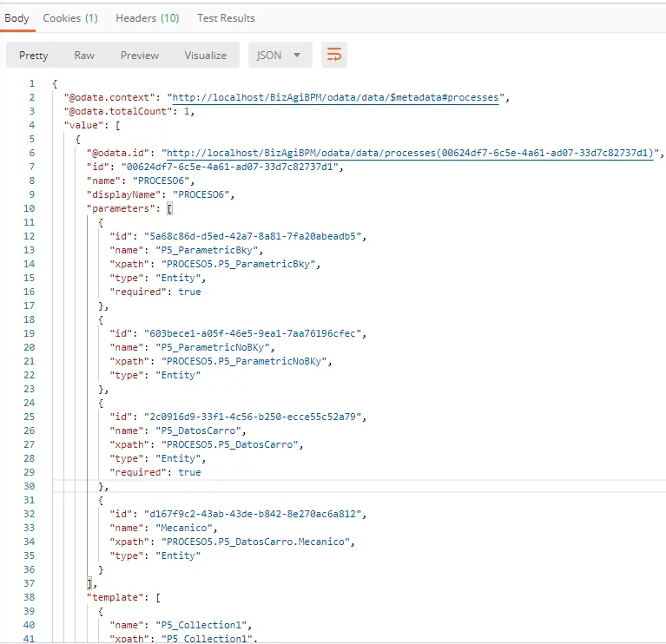Click the name value "P5_ParametricNoBKy"

coord(213,348)
